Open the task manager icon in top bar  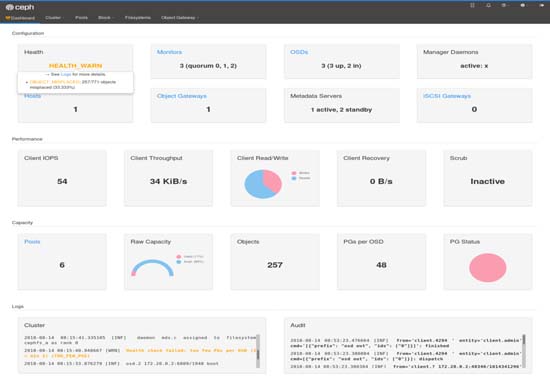click(472, 5)
